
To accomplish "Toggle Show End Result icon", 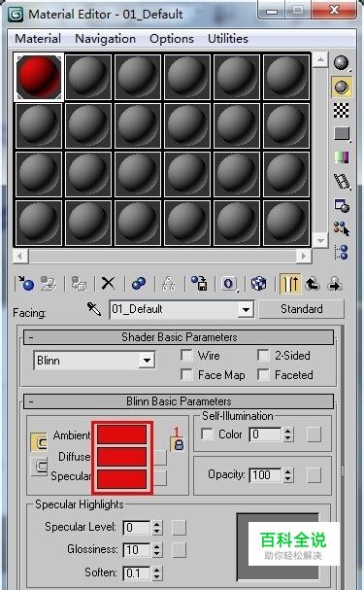I will [x=290, y=284].
